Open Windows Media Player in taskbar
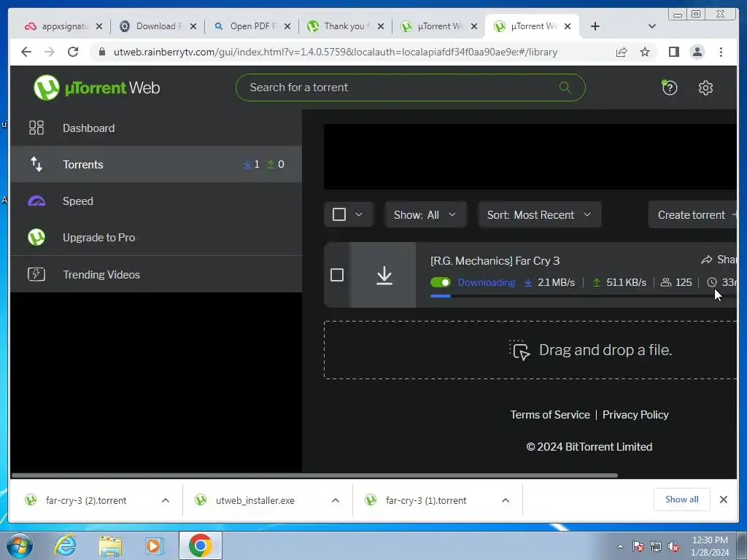The width and height of the screenshot is (747, 560). tap(154, 545)
